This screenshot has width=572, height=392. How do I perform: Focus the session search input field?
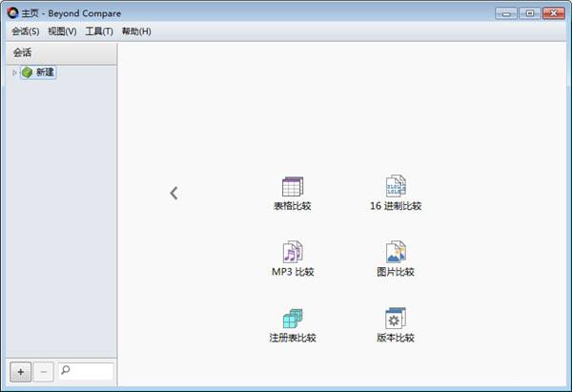pyautogui.click(x=86, y=372)
